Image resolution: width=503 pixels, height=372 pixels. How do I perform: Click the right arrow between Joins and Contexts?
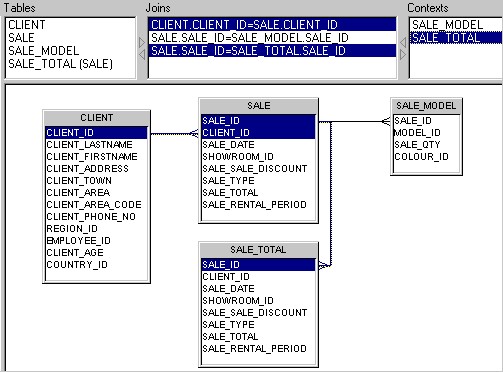[x=403, y=54]
